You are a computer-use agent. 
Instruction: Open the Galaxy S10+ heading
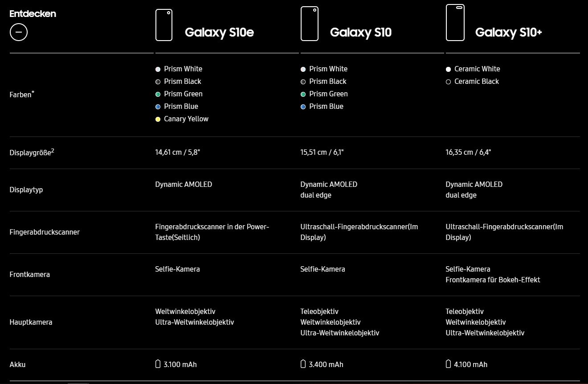pyautogui.click(x=508, y=32)
